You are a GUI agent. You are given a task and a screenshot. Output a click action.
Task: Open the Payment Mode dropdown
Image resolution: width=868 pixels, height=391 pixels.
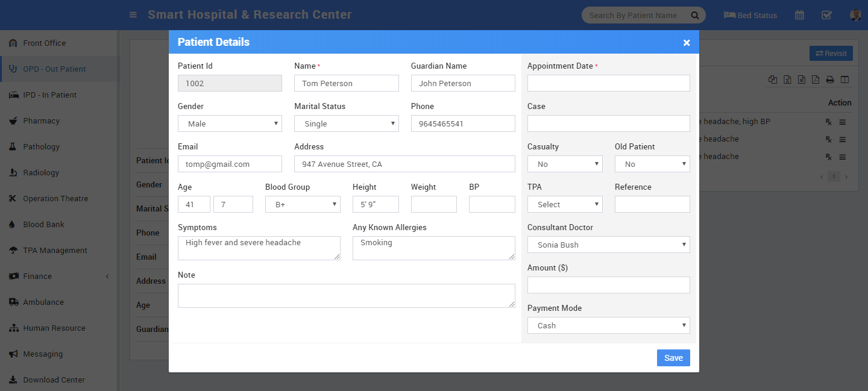point(608,325)
